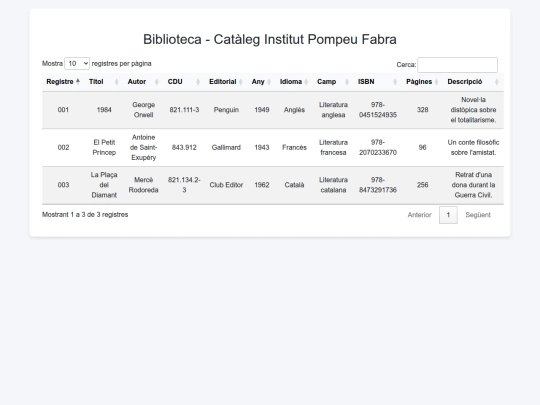
Task: Click editorial Penguin
Action: click(226, 110)
